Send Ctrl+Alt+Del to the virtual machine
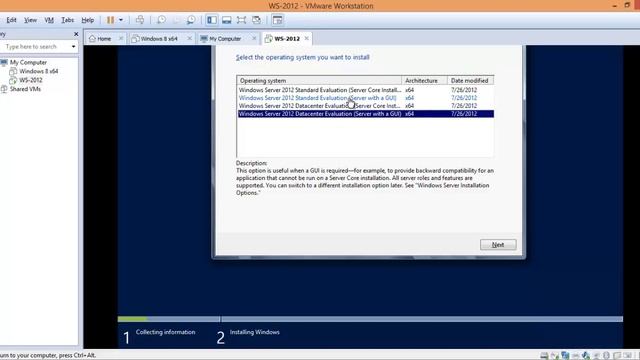This screenshot has height=360, width=640. [x=140, y=20]
